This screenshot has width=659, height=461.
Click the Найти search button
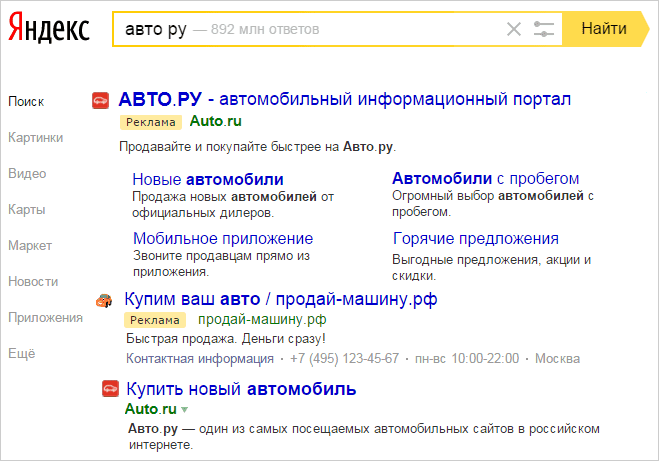pyautogui.click(x=606, y=29)
